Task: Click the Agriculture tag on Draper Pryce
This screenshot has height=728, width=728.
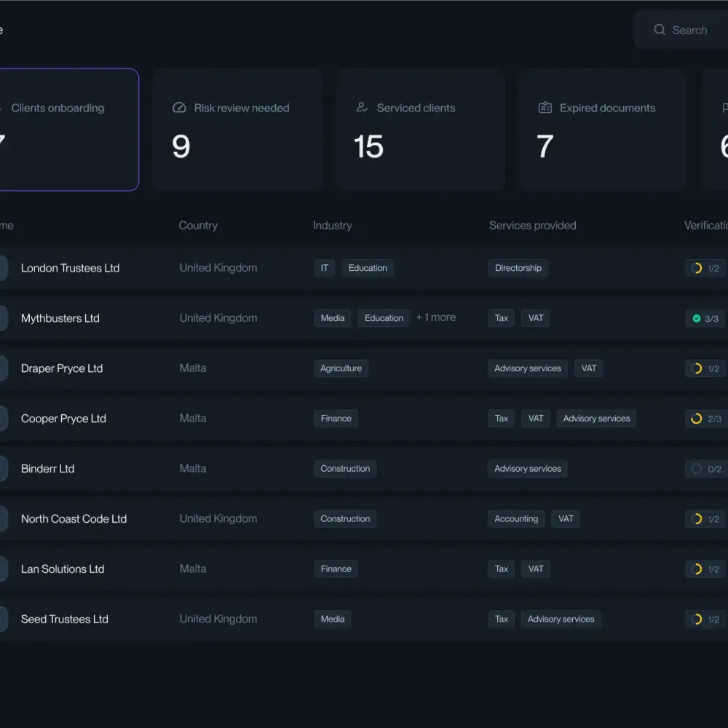Action: [341, 368]
